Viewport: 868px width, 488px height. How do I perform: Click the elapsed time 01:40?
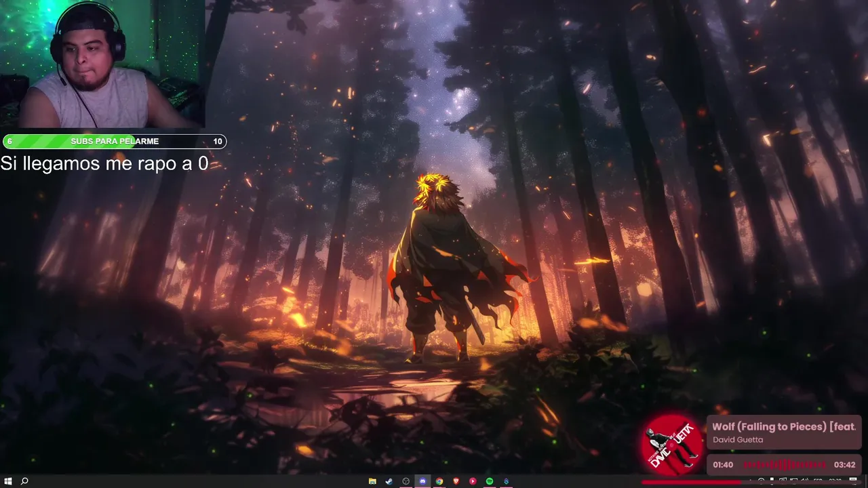723,465
